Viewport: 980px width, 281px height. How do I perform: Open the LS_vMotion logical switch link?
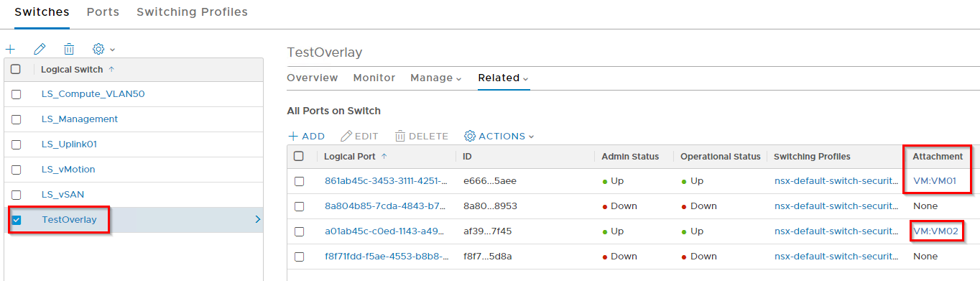click(x=68, y=170)
